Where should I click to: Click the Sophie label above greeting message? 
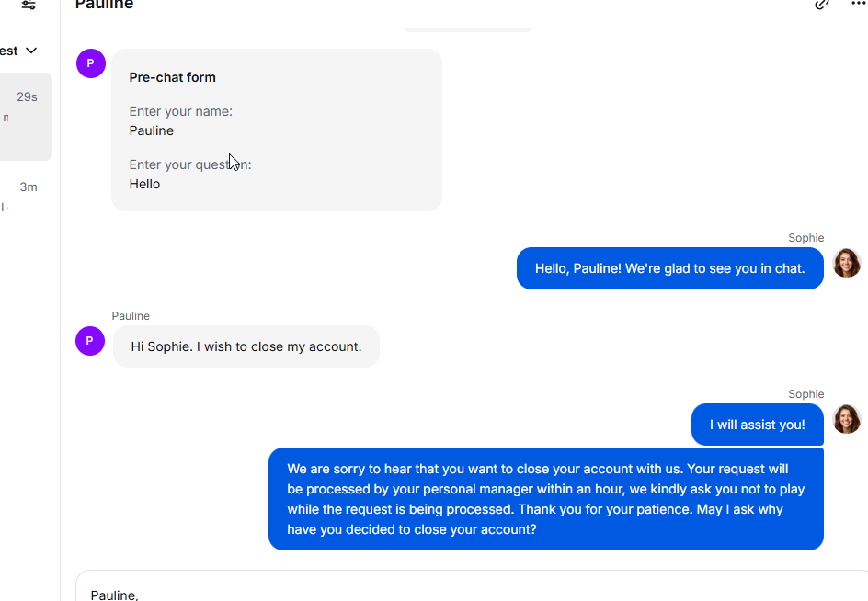click(805, 238)
